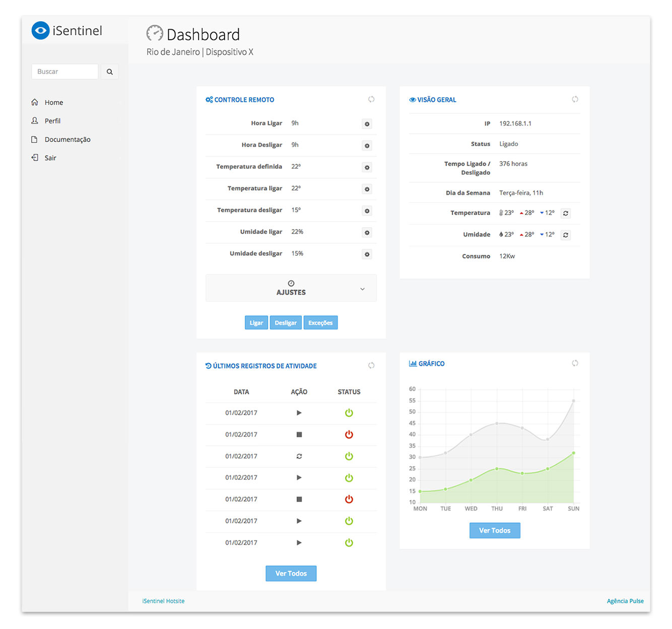Refresh the Temperatura reading in Visão Geral
This screenshot has width=672, height=629.
tap(566, 214)
